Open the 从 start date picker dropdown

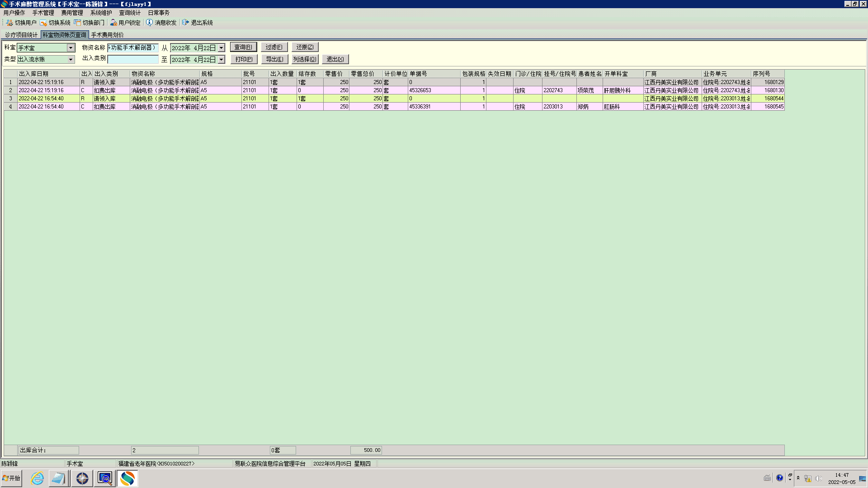pyautogui.click(x=221, y=48)
